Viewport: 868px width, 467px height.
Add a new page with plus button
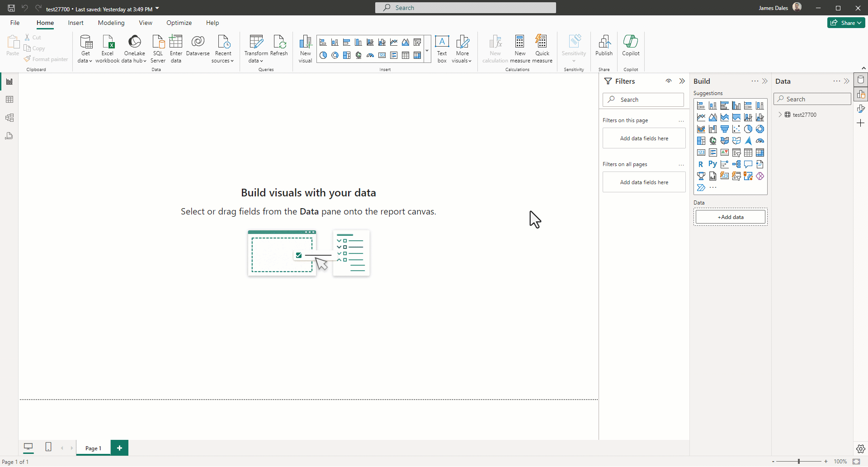coord(119,448)
